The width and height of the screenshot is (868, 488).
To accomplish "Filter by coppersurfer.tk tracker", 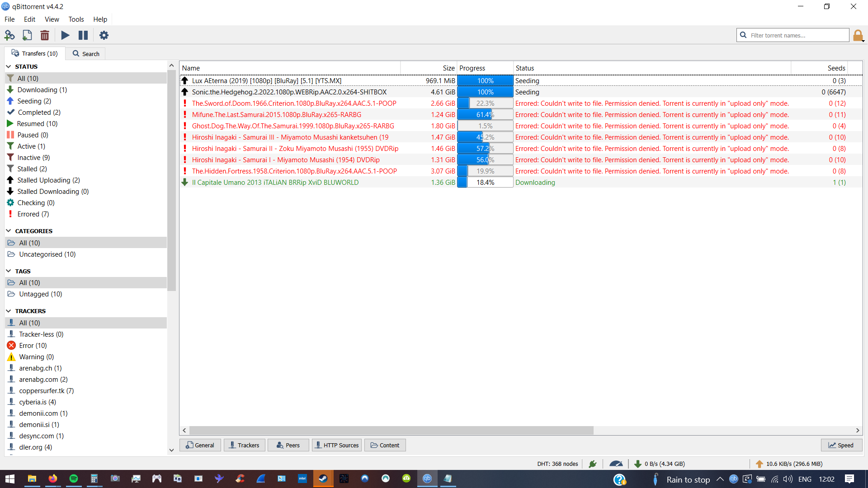I will [46, 391].
